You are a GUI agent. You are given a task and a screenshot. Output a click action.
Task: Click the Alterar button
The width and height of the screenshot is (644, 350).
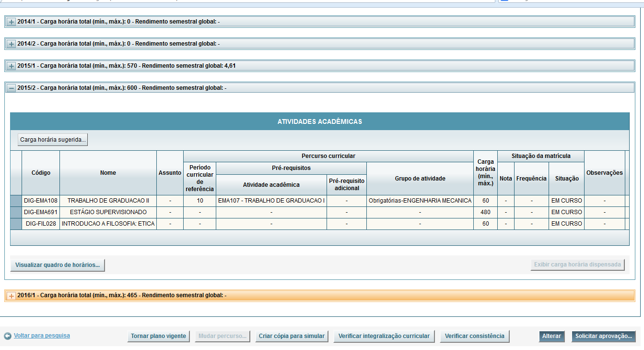click(551, 336)
